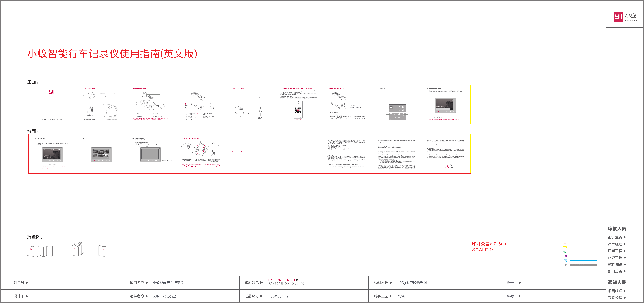Click the arrow after 设计主管
Viewport: 644px width, 303px height.
point(625,237)
